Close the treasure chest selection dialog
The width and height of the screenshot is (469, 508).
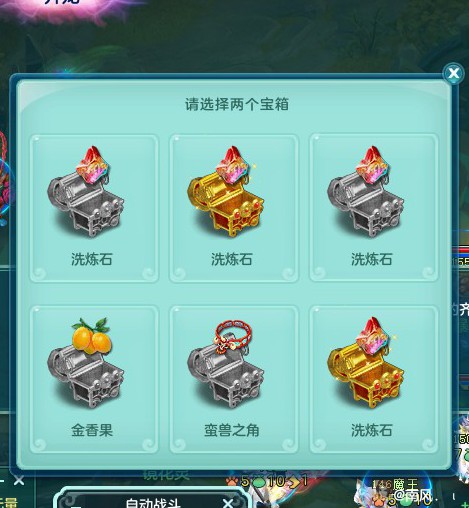(453, 73)
